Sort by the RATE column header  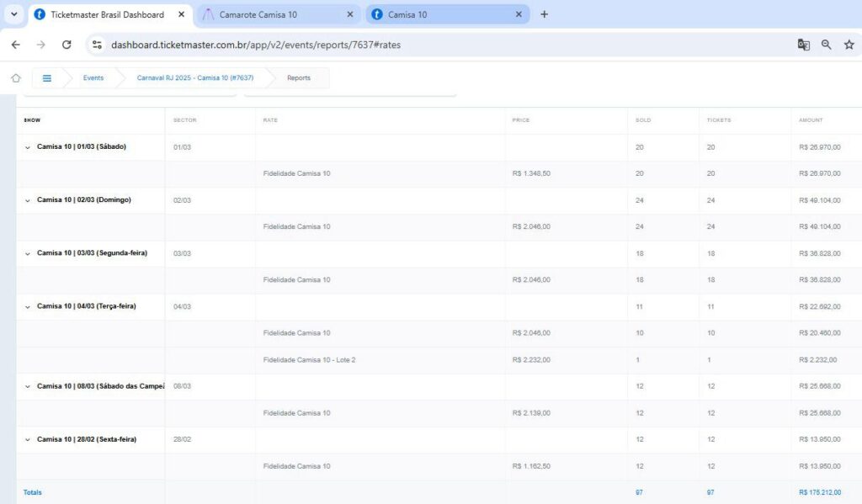point(270,119)
